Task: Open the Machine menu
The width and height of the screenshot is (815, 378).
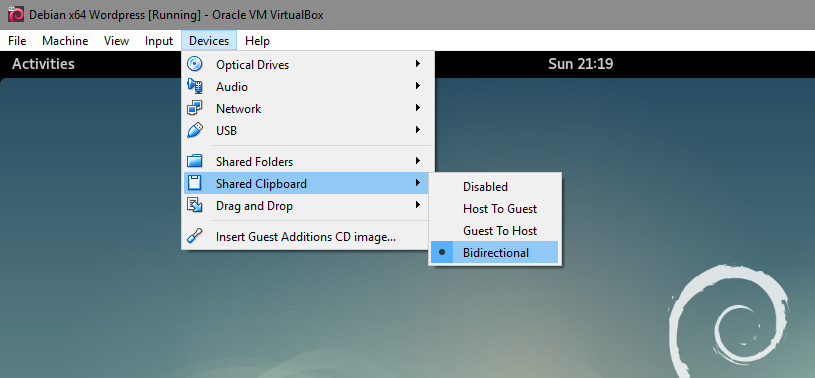Action: [65, 41]
